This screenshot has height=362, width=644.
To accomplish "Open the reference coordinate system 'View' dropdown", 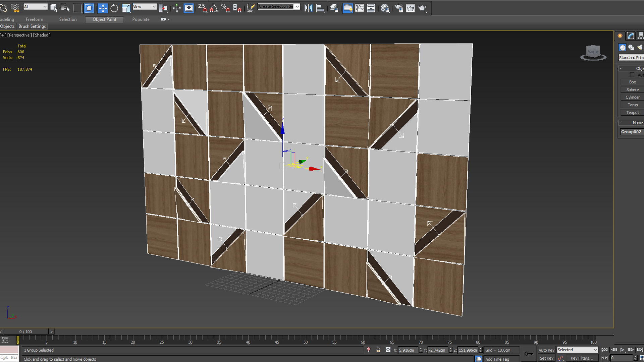I will click(145, 7).
